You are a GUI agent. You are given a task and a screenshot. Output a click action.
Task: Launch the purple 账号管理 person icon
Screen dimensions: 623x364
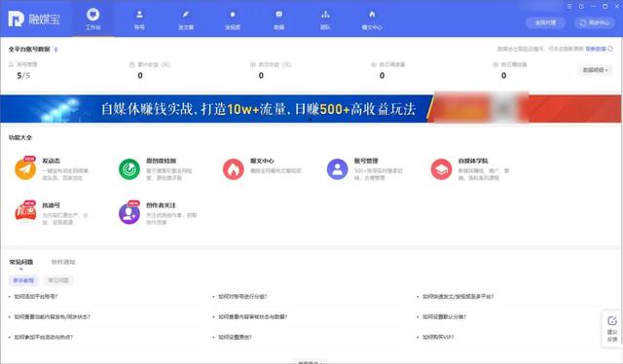338,169
